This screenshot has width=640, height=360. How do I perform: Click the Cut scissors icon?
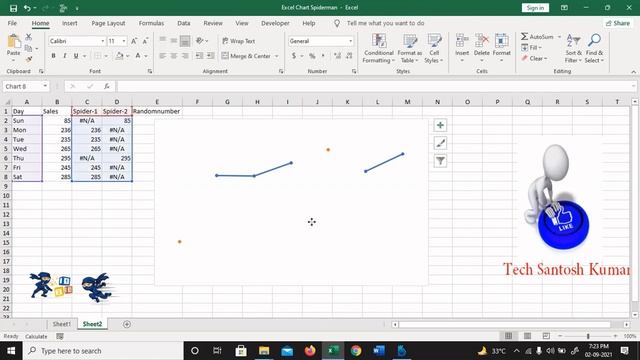[29, 37]
